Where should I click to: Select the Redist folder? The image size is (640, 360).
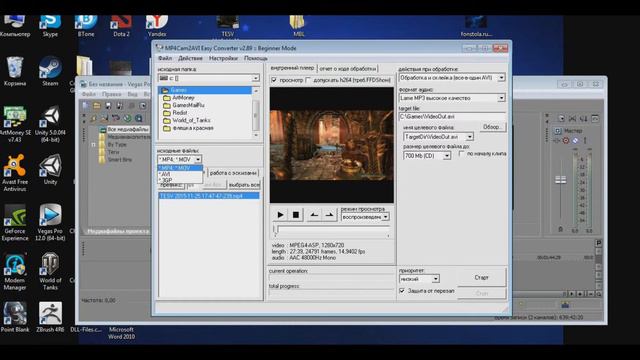coord(180,113)
